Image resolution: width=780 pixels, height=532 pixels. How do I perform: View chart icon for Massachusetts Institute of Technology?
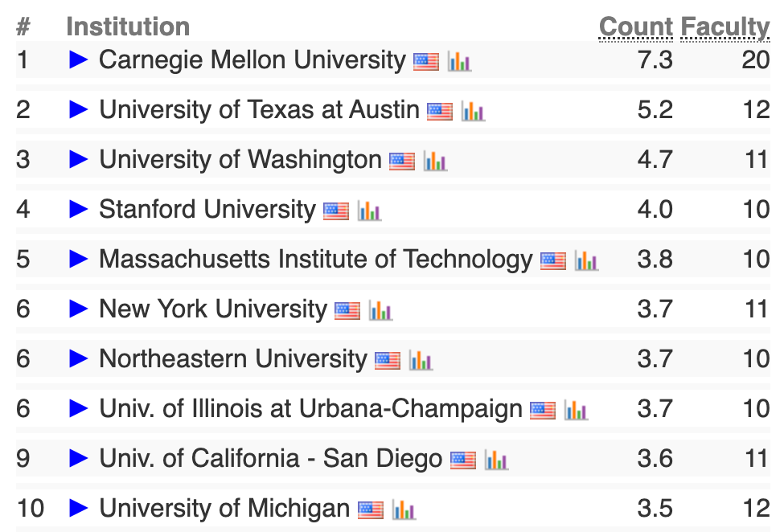(x=586, y=260)
